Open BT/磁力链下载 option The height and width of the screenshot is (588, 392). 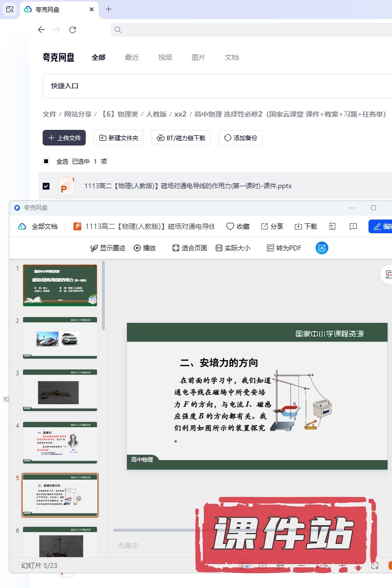point(181,138)
